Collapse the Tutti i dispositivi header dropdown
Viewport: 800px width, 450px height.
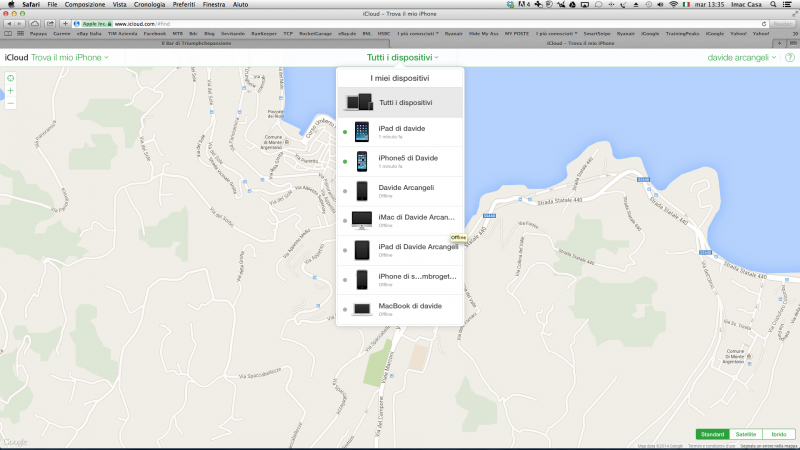coord(403,58)
